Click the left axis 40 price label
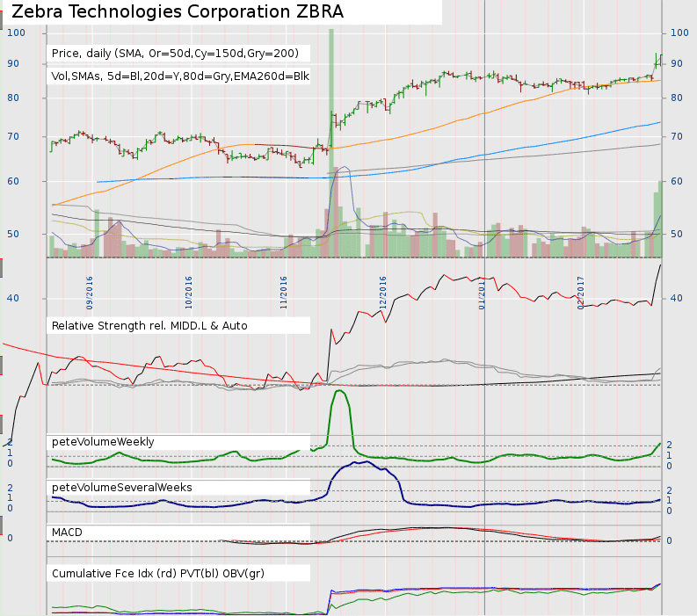This screenshot has height=616, width=697. [13, 298]
